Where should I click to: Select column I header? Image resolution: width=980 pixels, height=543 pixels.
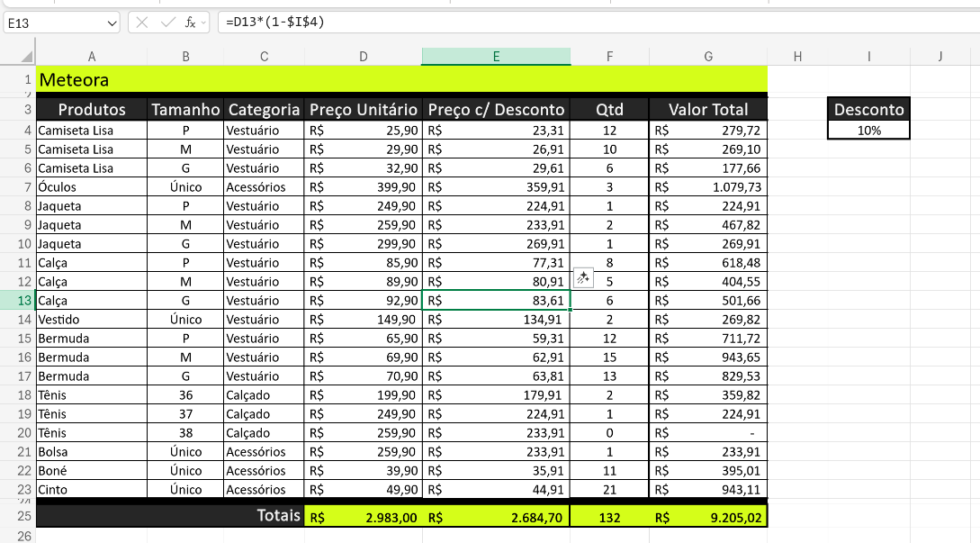[868, 57]
